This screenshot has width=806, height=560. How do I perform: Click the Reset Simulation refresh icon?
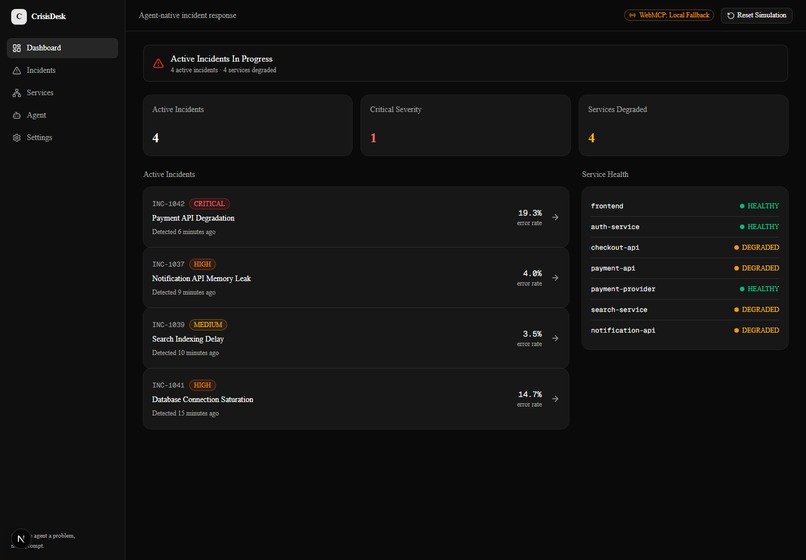(730, 15)
